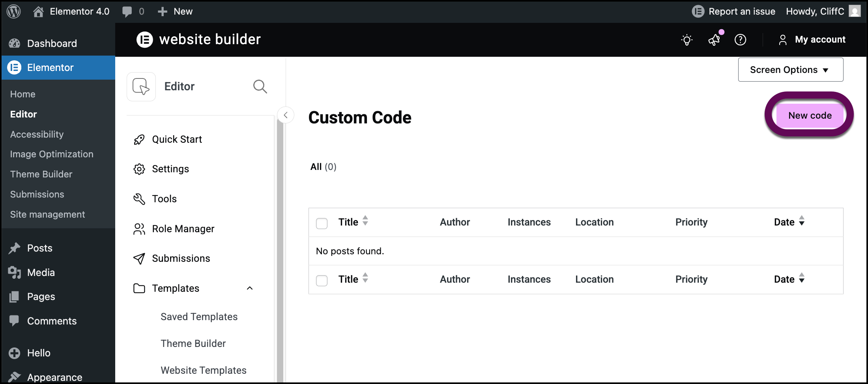Open the Screen Options dropdown
Screen dimensions: 868x384
790,69
